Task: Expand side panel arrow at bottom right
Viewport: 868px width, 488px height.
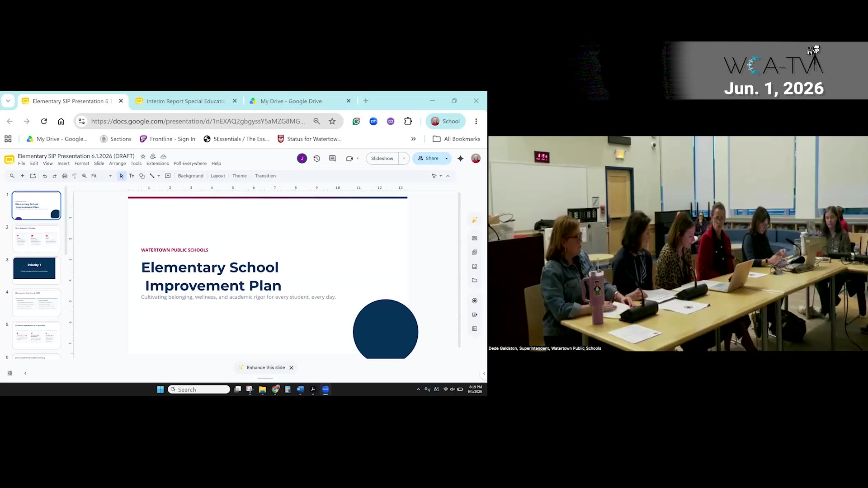Action: click(x=484, y=374)
